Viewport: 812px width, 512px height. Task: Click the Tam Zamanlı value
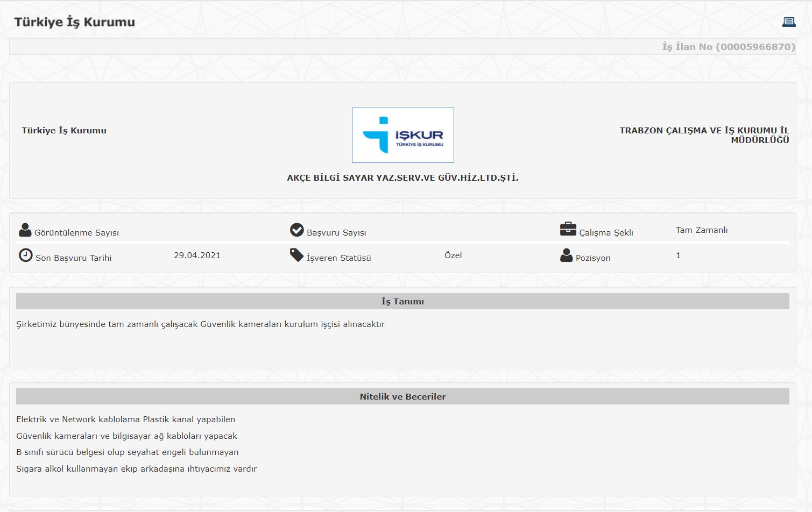702,230
